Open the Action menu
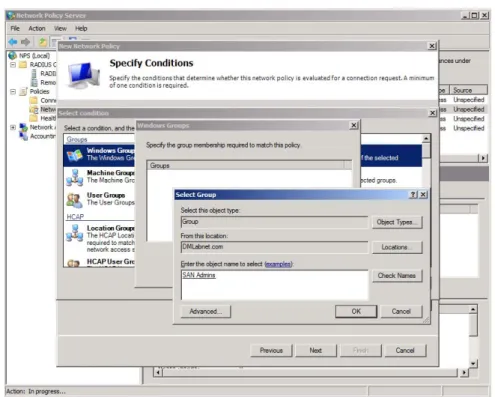 (x=37, y=28)
